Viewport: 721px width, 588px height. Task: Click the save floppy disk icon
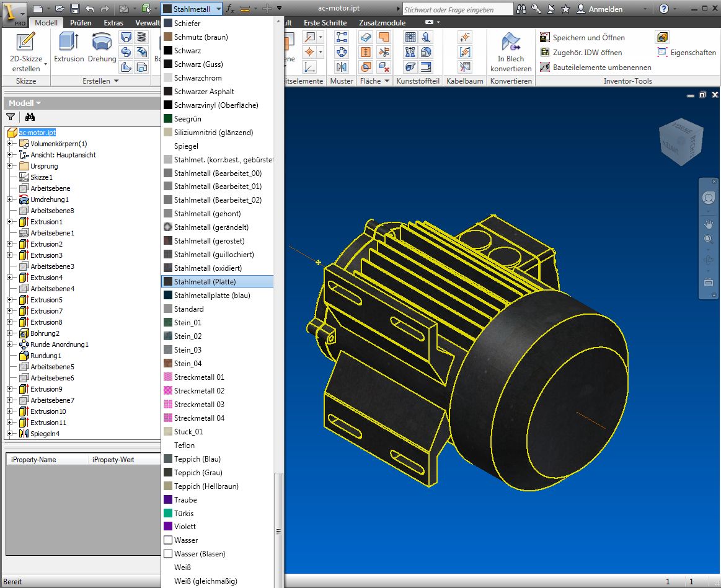click(75, 9)
